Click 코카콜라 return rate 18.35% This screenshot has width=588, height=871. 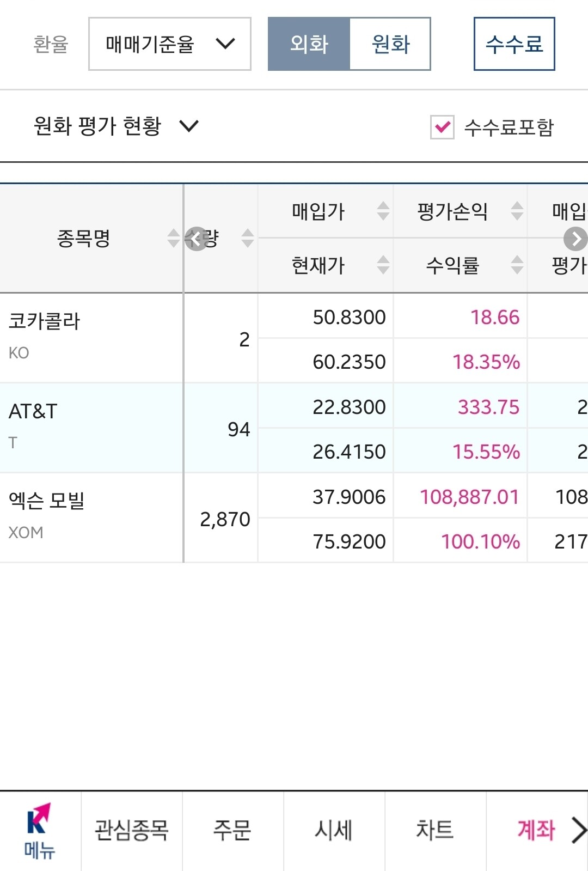click(x=486, y=362)
